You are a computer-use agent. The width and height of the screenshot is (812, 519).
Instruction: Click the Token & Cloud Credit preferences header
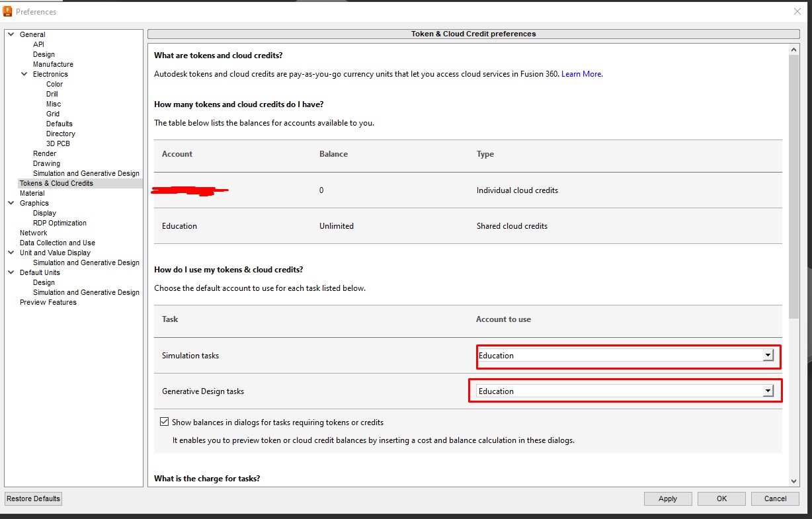click(x=473, y=34)
